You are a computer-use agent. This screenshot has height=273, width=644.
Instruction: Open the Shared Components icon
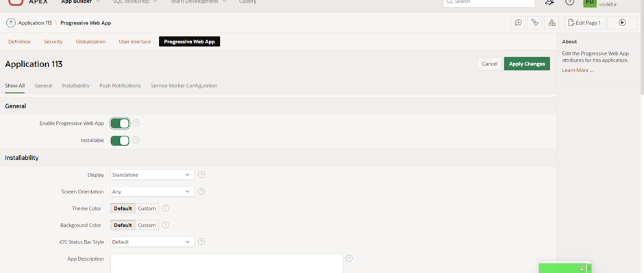coord(552,23)
